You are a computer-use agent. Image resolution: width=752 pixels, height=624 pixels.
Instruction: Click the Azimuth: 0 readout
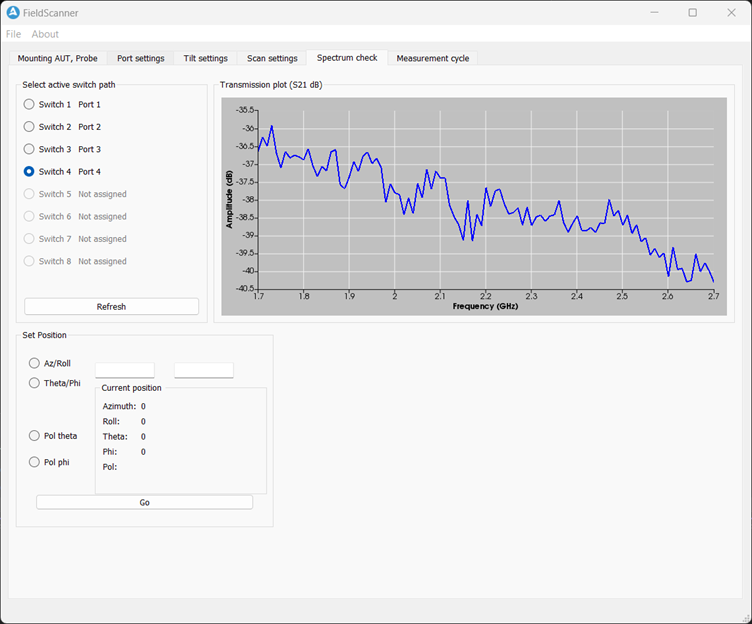coord(124,406)
